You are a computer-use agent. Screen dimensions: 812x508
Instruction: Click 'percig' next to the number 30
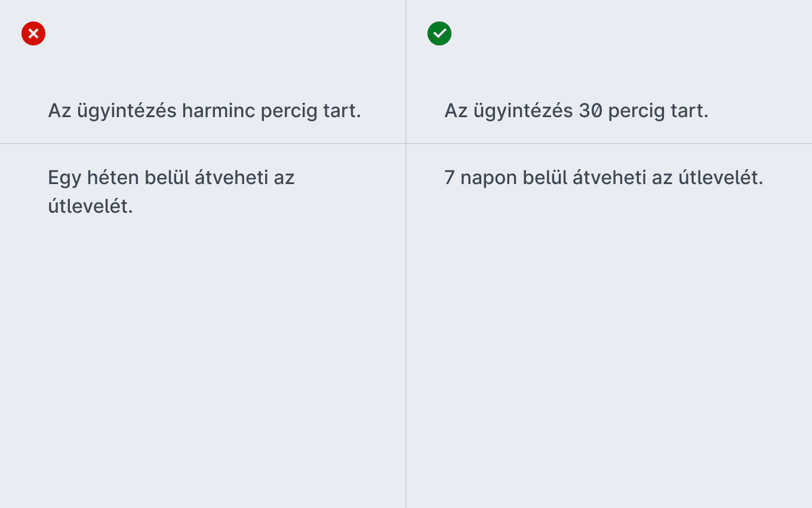(635, 112)
